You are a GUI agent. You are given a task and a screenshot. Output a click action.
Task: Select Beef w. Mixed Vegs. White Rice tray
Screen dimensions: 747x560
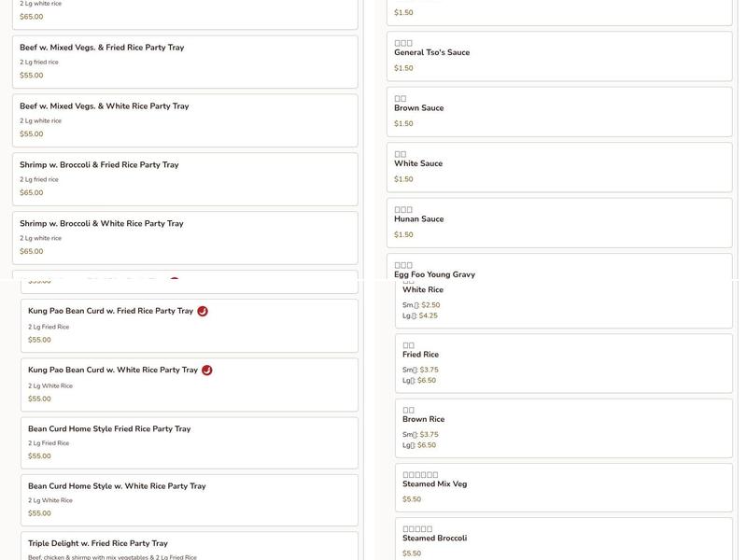185,119
